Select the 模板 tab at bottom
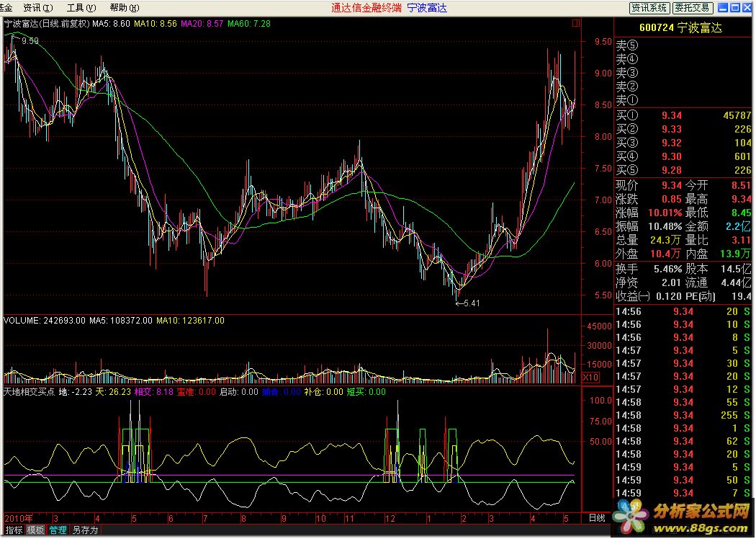Screen dimensions: 756x539 coord(35,530)
